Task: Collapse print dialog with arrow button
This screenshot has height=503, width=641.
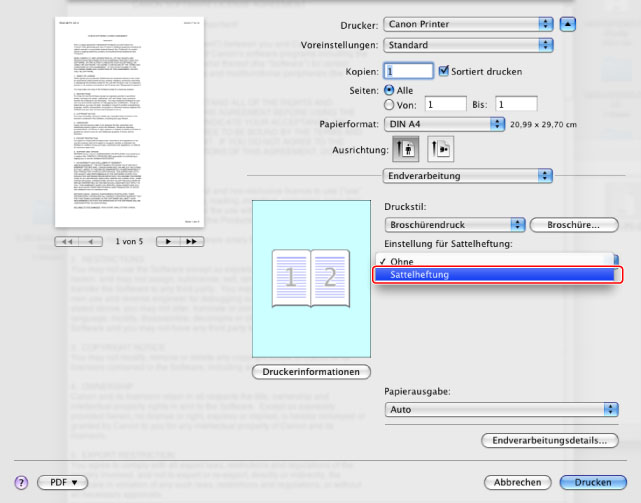Action: tap(568, 23)
